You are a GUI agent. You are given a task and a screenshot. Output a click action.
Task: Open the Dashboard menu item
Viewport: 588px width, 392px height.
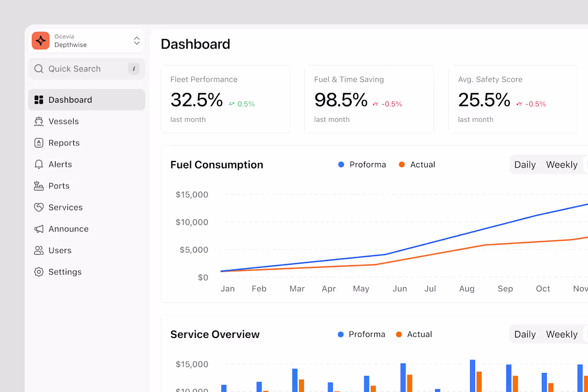[87, 100]
